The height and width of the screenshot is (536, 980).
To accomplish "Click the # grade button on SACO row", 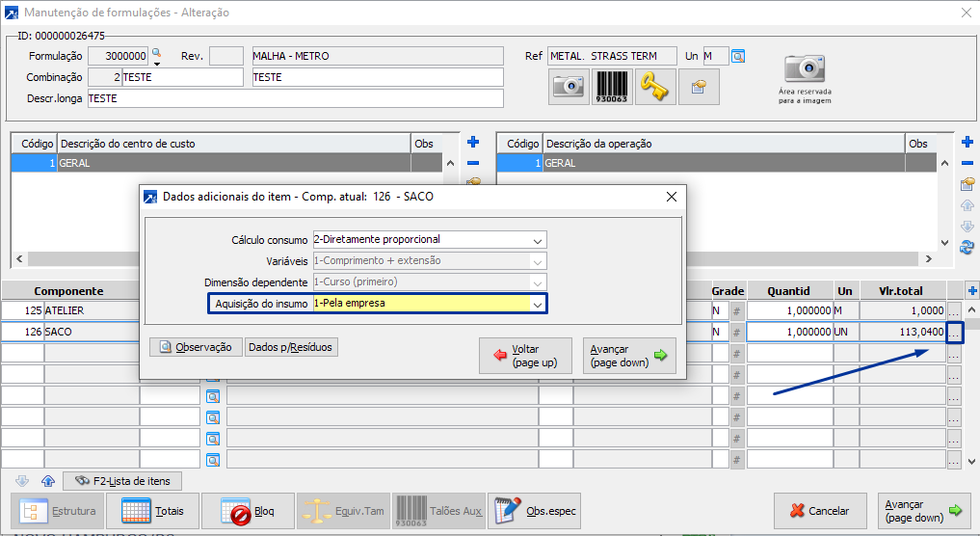I will [x=737, y=332].
